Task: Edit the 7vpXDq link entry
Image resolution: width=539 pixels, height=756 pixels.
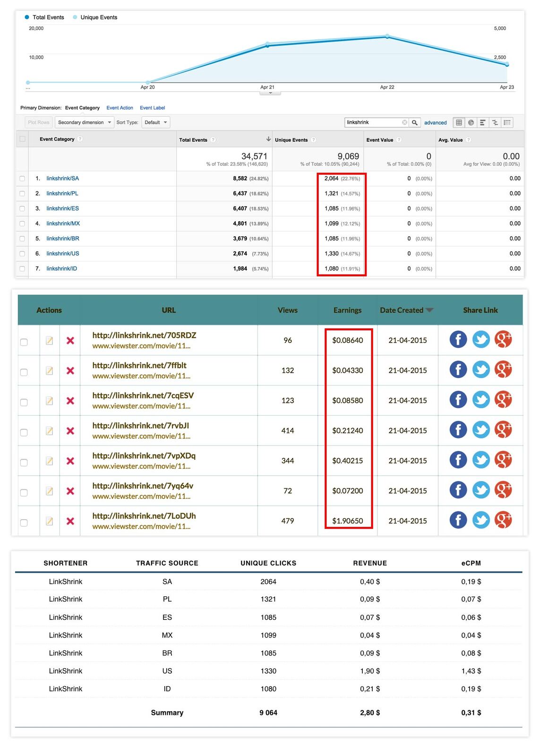Action: tap(50, 461)
